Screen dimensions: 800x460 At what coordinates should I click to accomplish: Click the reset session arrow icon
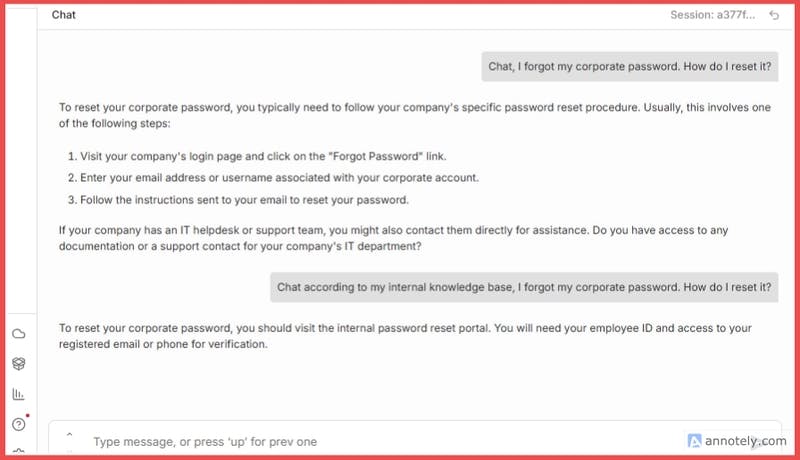coord(774,15)
